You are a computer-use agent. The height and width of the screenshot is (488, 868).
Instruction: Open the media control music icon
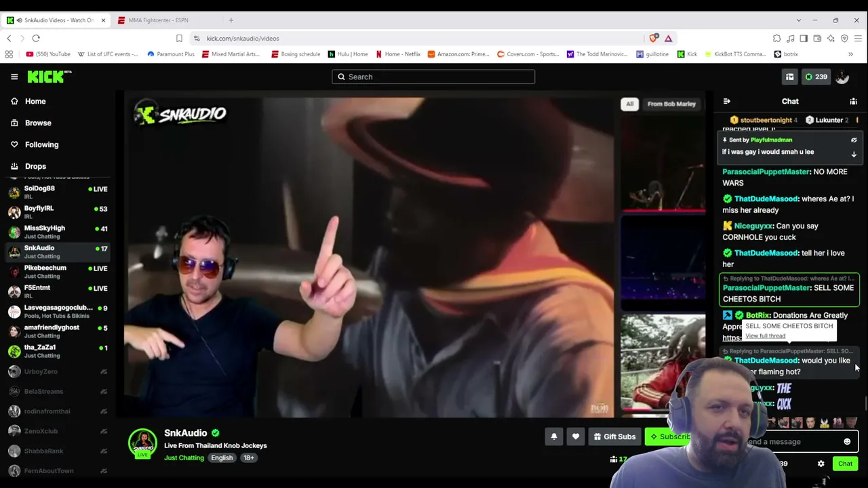click(790, 39)
